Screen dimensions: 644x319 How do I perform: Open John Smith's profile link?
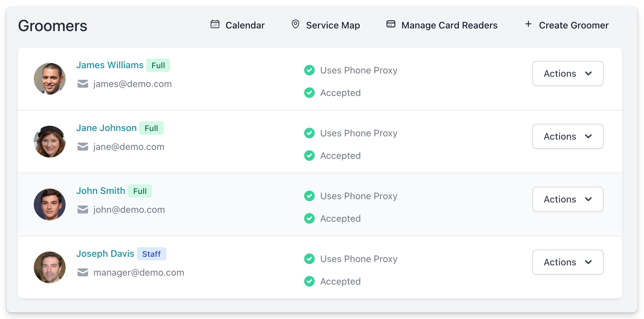101,191
